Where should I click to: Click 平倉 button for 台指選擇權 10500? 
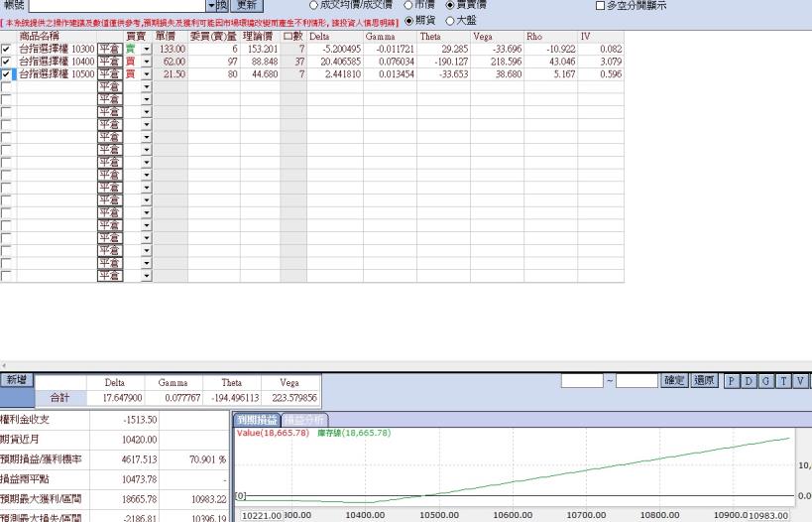109,74
